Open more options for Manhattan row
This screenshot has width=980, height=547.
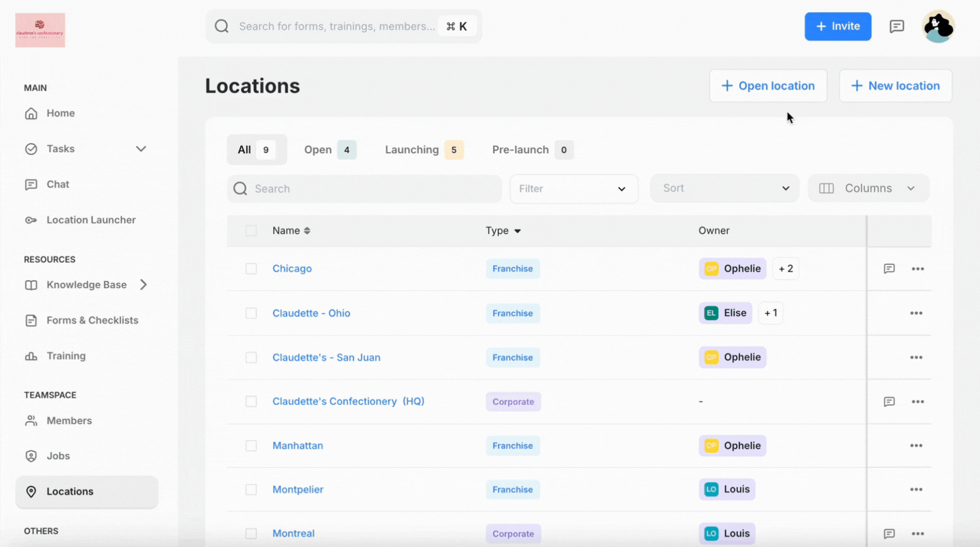point(916,445)
